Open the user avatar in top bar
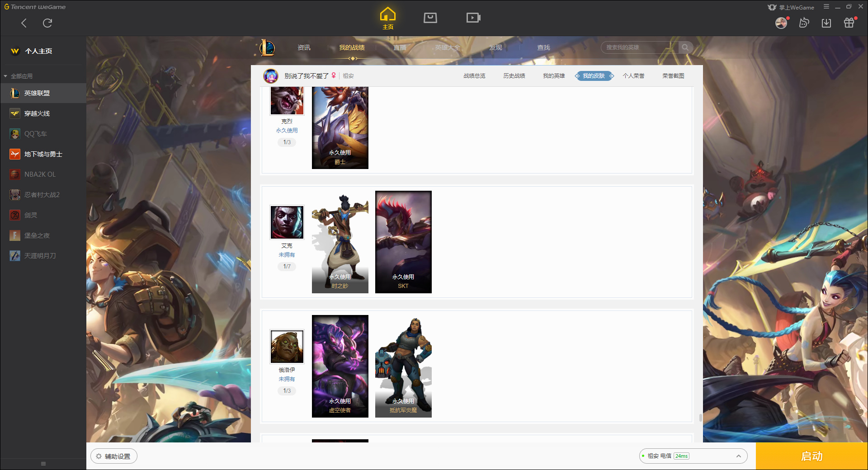This screenshot has width=868, height=470. (781, 23)
